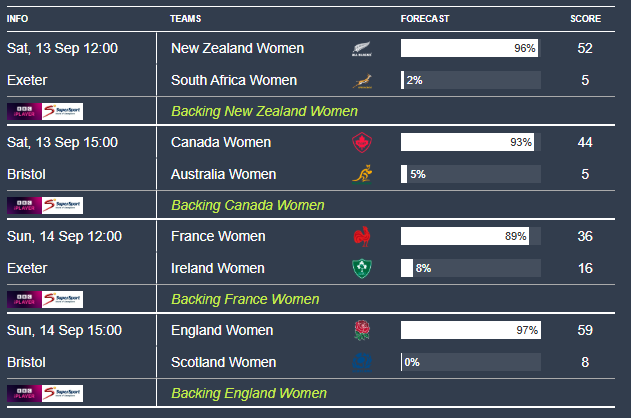This screenshot has width=631, height=418.
Task: Open BBC iPlayer logo under France match
Action: (24, 299)
